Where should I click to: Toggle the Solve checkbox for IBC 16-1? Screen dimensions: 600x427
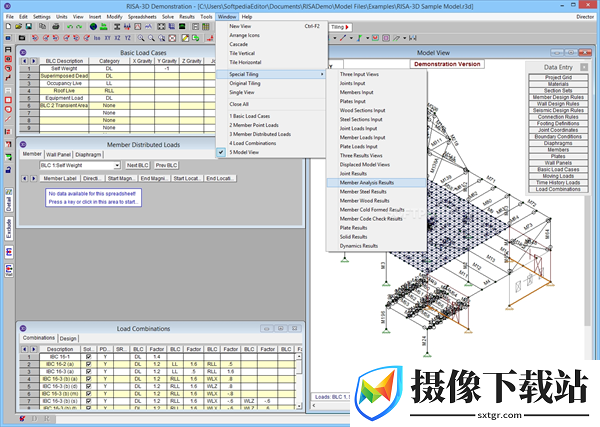pos(88,357)
